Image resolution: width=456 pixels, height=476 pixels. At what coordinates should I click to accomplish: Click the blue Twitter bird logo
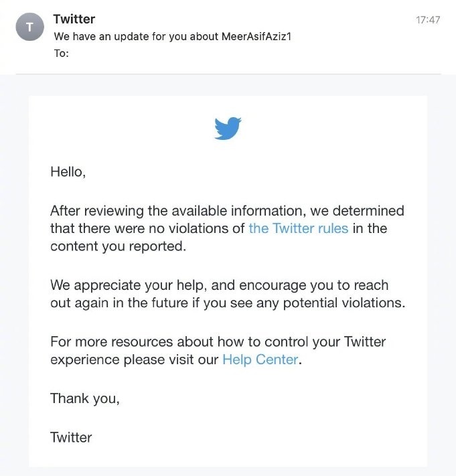coord(228,128)
